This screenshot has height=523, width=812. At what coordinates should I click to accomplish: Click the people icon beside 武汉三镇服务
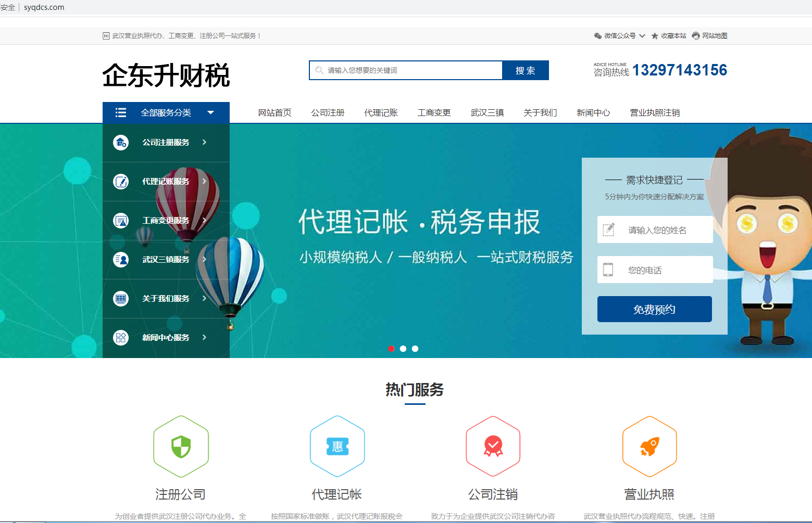(121, 259)
